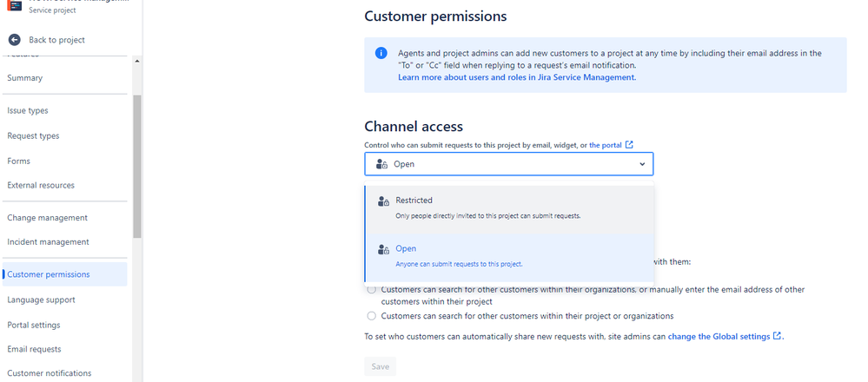Viewport: 868px width, 382px height.
Task: Click the blue info icon in the banner
Action: coord(381,53)
